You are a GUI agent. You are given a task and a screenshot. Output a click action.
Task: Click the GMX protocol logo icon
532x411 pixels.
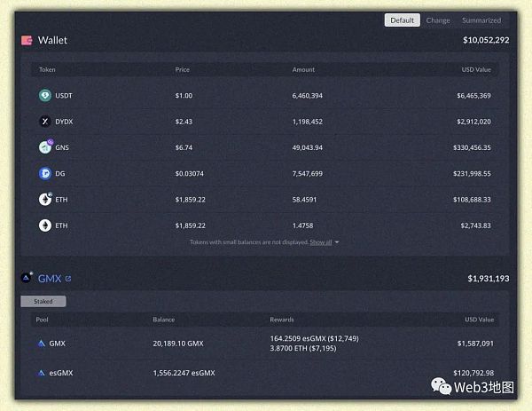point(27,278)
